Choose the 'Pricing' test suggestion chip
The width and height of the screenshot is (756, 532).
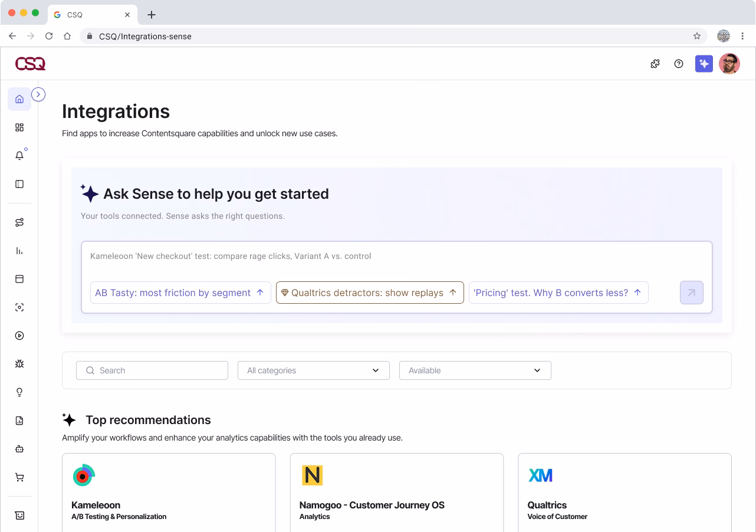558,293
